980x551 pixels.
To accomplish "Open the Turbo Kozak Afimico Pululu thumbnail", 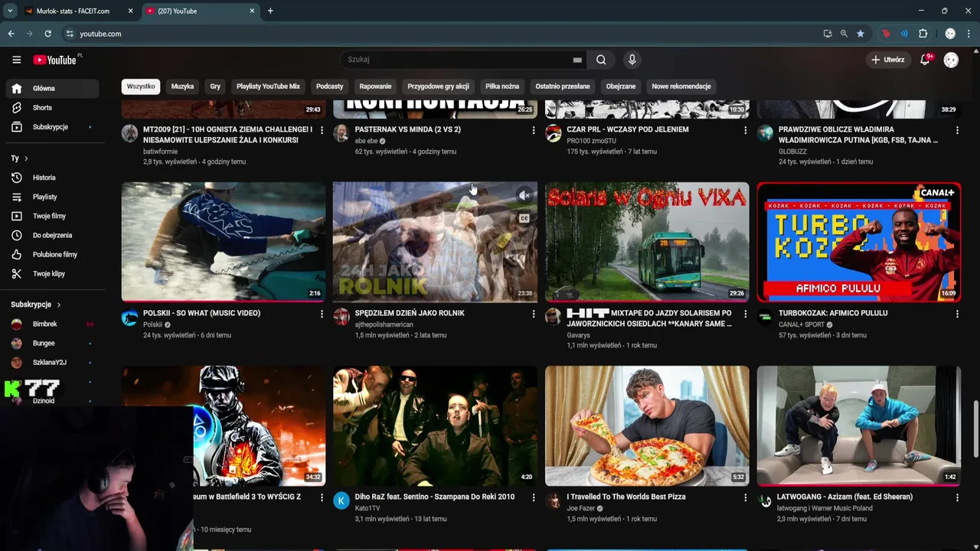I will (x=859, y=242).
